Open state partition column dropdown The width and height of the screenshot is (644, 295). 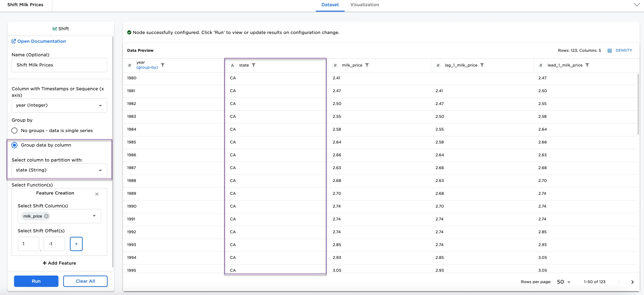click(59, 170)
